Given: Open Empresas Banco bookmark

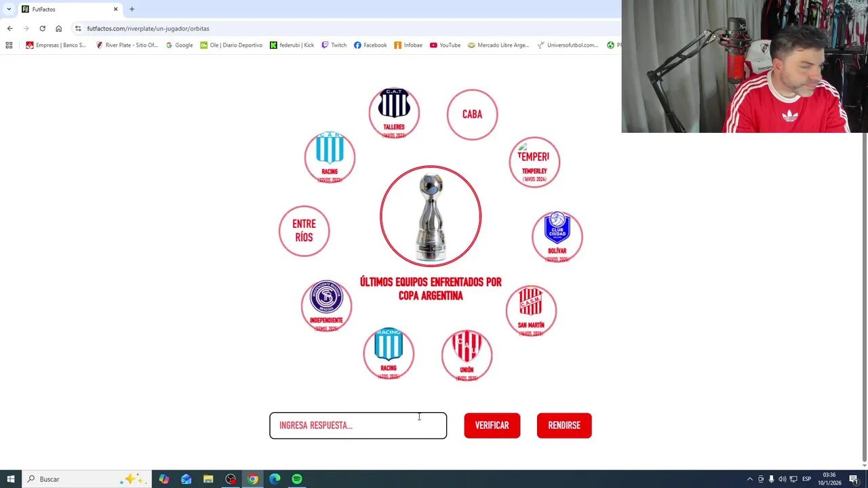Looking at the screenshot, I should click(56, 45).
